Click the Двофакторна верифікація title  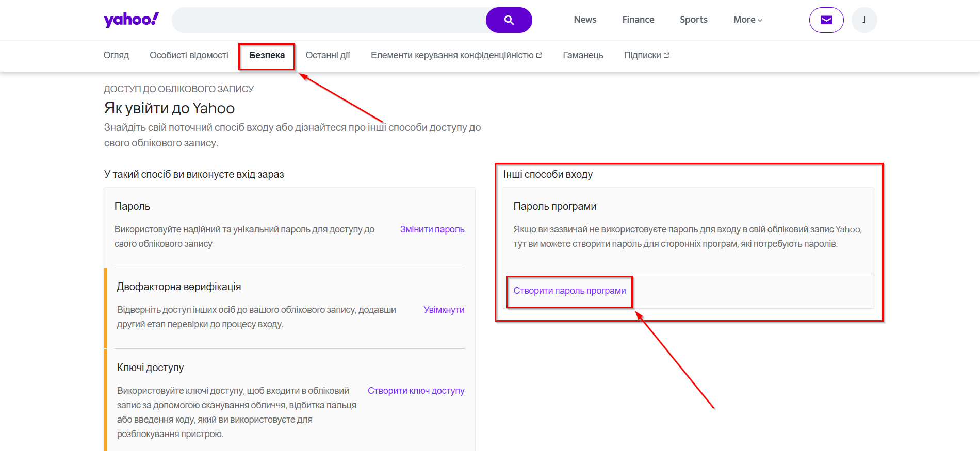click(x=179, y=287)
